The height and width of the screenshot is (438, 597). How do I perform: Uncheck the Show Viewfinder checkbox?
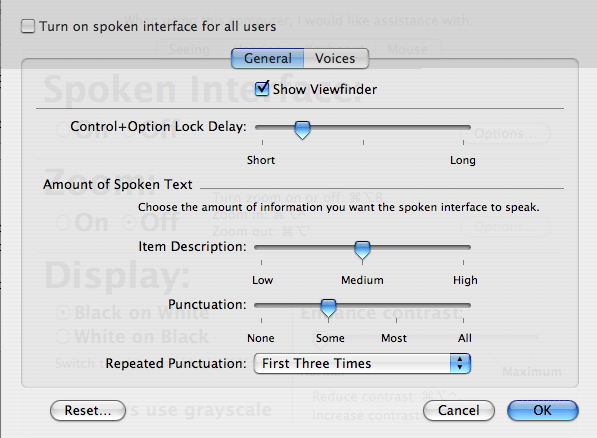tap(262, 89)
